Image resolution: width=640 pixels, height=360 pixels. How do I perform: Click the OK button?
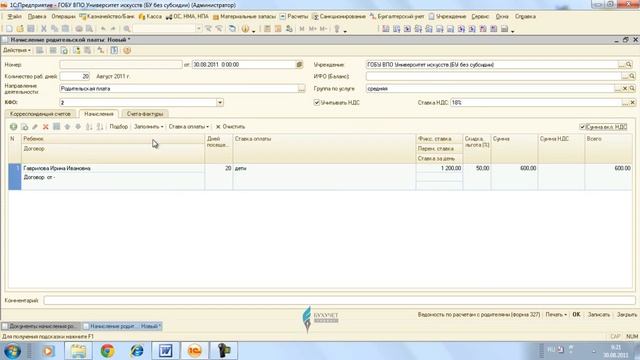[576, 315]
